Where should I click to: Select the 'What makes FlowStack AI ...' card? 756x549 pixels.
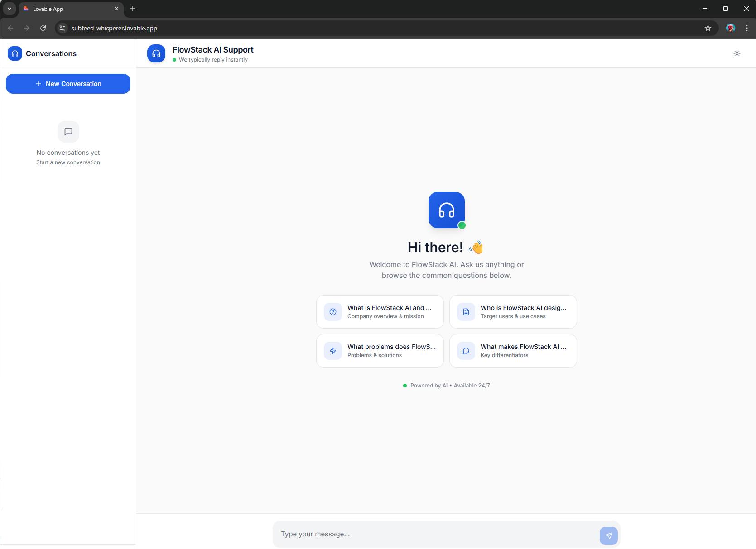click(x=513, y=351)
